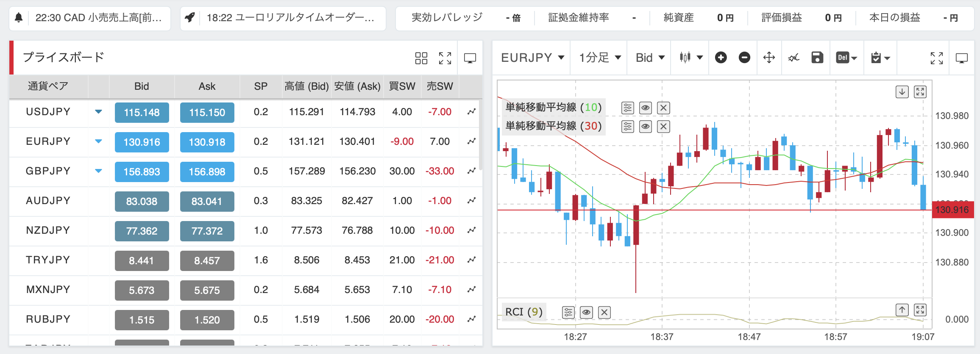This screenshot has height=354, width=980.
Task: Open the trendline drawing tool
Action: point(793,58)
